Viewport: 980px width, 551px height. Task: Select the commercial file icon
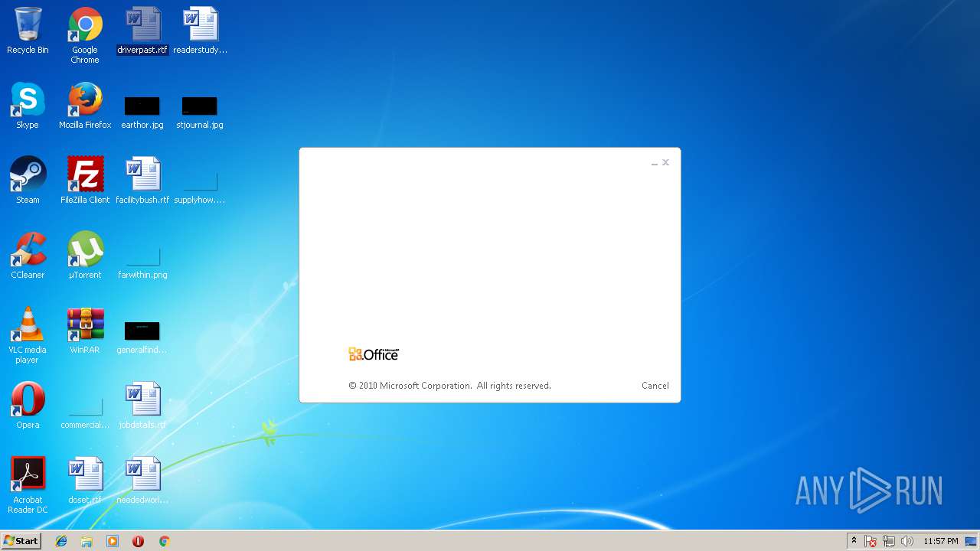coord(85,413)
